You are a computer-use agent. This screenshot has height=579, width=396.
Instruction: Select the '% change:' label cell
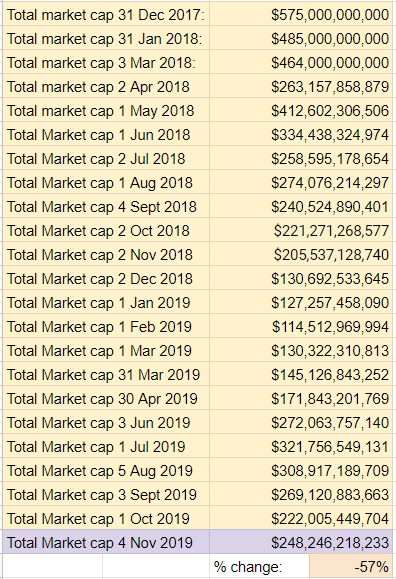point(259,566)
